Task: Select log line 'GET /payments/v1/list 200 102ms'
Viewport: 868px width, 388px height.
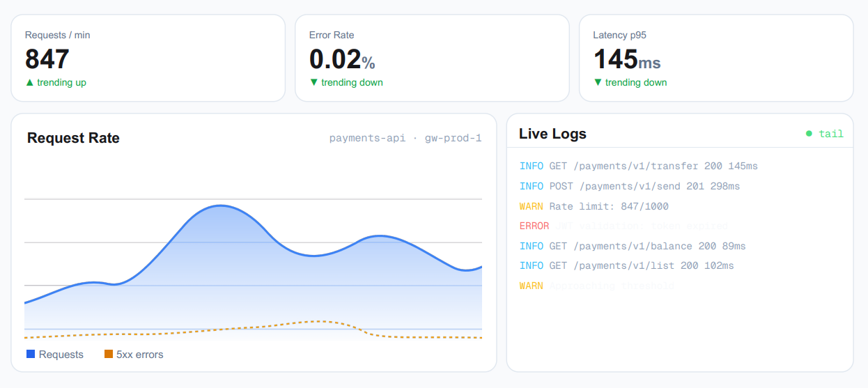Action: tap(642, 265)
